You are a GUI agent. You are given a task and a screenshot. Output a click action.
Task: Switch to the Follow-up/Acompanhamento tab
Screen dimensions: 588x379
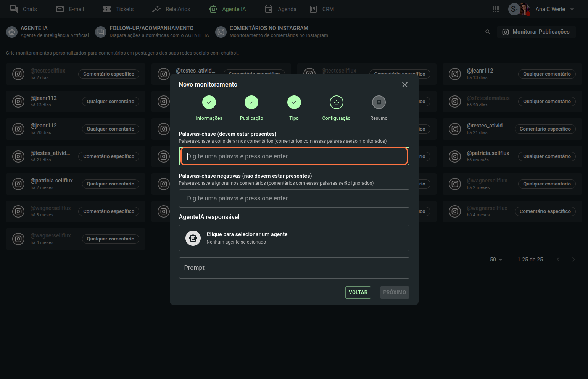pyautogui.click(x=152, y=32)
